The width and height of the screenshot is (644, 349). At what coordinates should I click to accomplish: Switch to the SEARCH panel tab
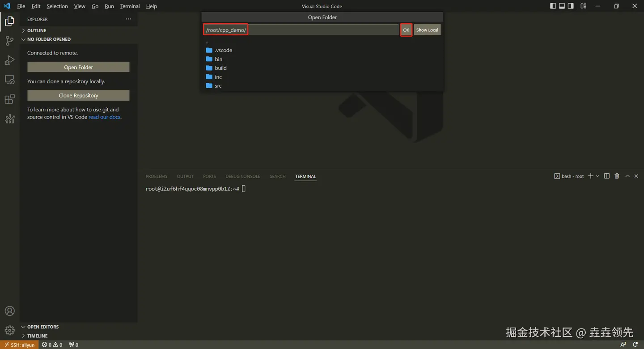277,176
